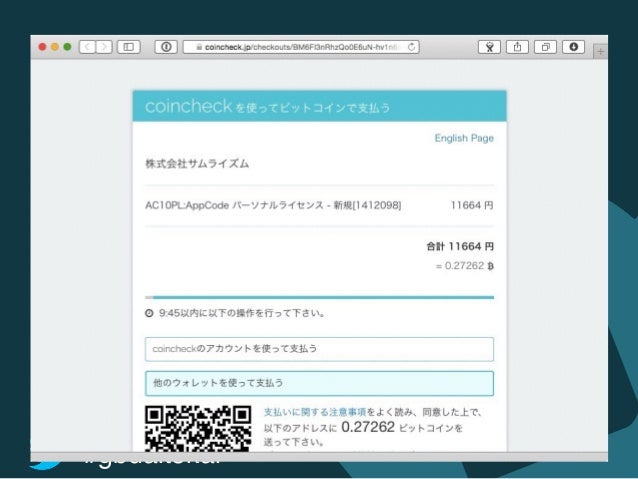This screenshot has width=638, height=479.
Task: Add a new tab with plus button
Action: [601, 52]
